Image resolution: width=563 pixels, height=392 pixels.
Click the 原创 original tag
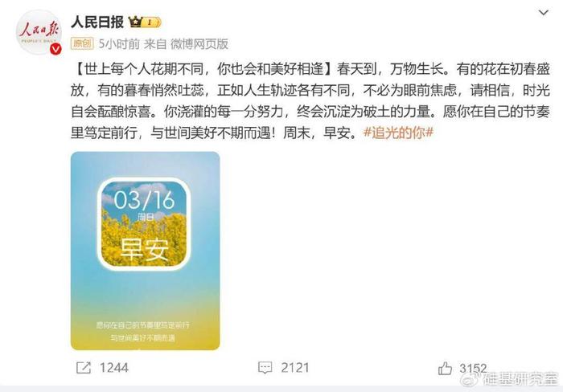(x=82, y=43)
